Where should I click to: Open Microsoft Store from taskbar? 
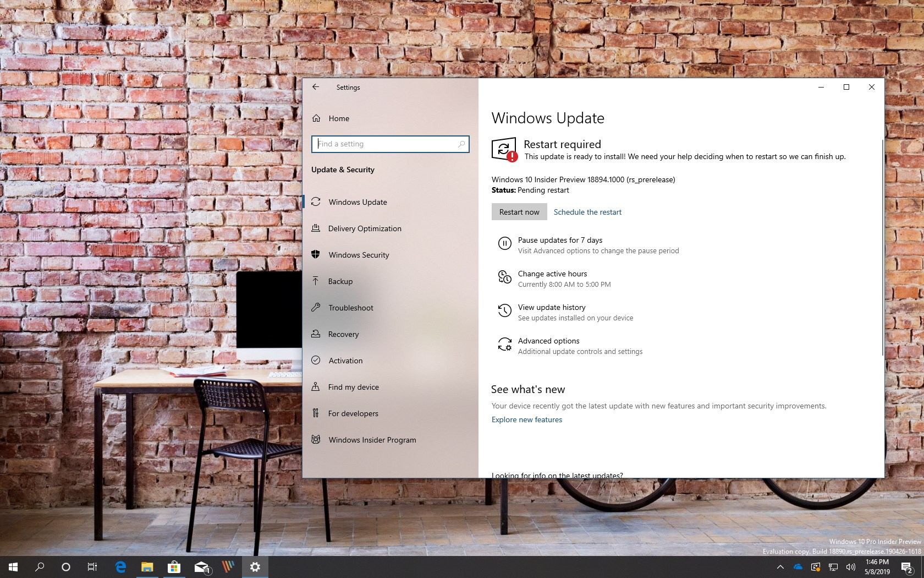(x=174, y=566)
